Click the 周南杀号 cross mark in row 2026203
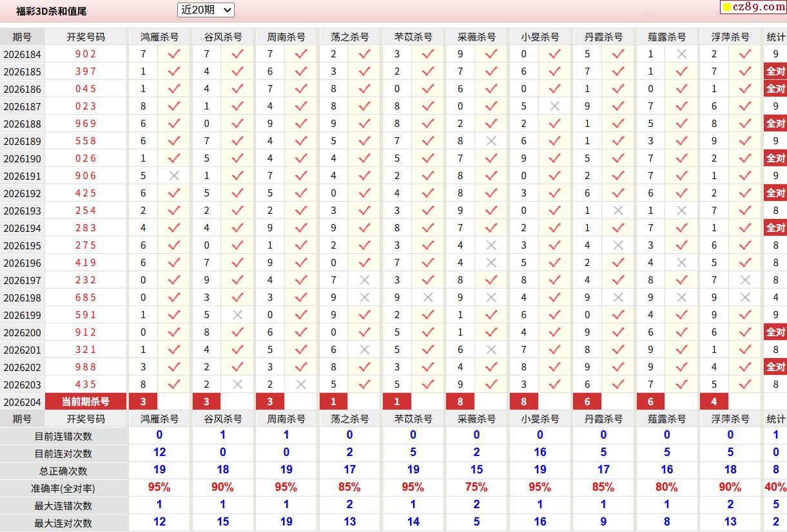Image resolution: width=787 pixels, height=532 pixels. tap(301, 385)
